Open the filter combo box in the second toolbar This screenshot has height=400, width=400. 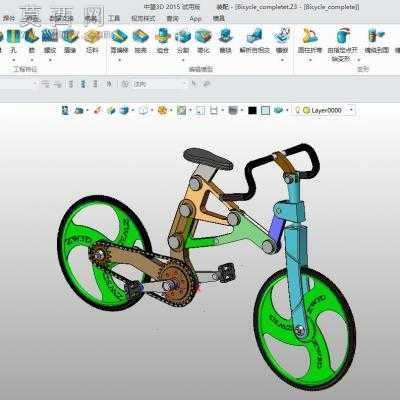tap(160, 84)
